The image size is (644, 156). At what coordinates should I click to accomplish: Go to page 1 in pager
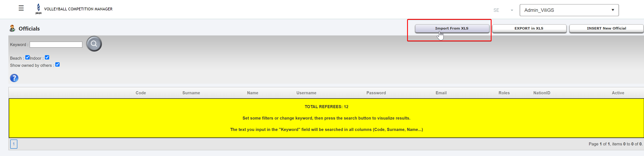[14, 144]
